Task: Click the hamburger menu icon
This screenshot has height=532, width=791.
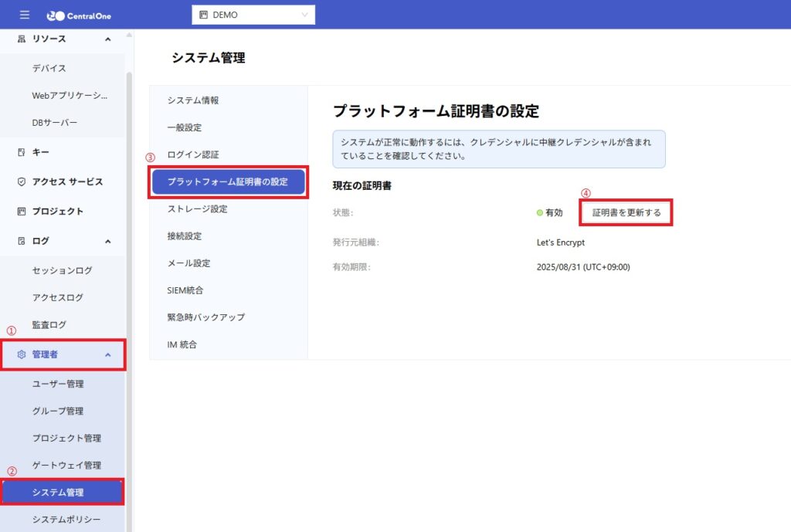Action: point(25,15)
